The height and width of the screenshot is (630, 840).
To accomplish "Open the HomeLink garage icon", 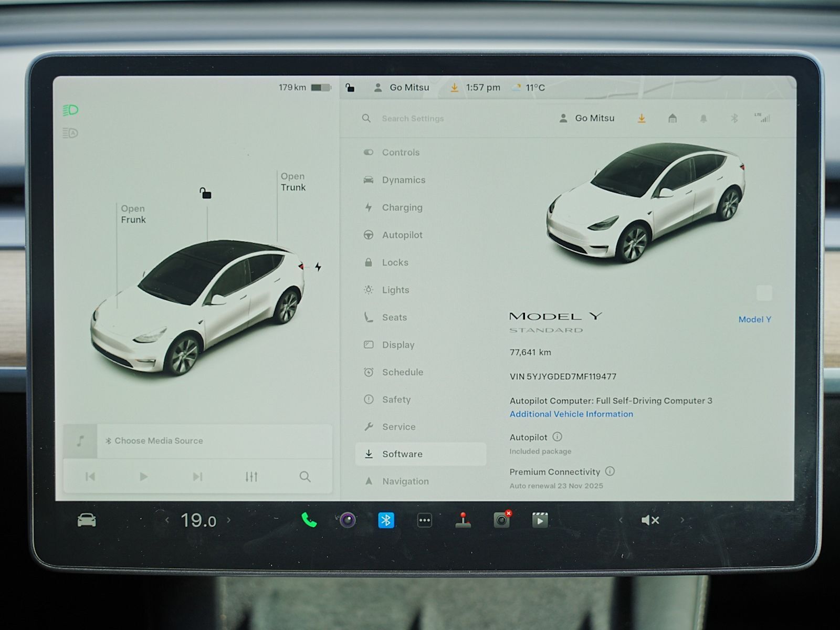I will coord(672,119).
